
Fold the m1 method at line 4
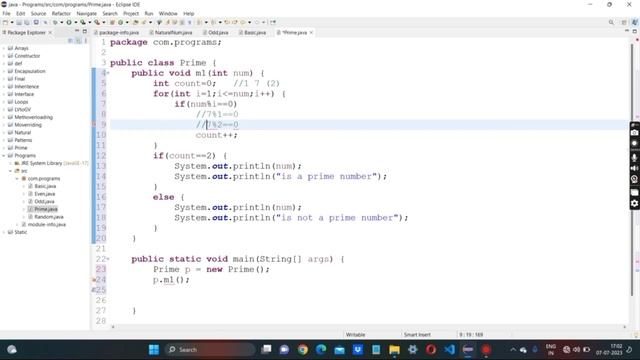(x=108, y=73)
